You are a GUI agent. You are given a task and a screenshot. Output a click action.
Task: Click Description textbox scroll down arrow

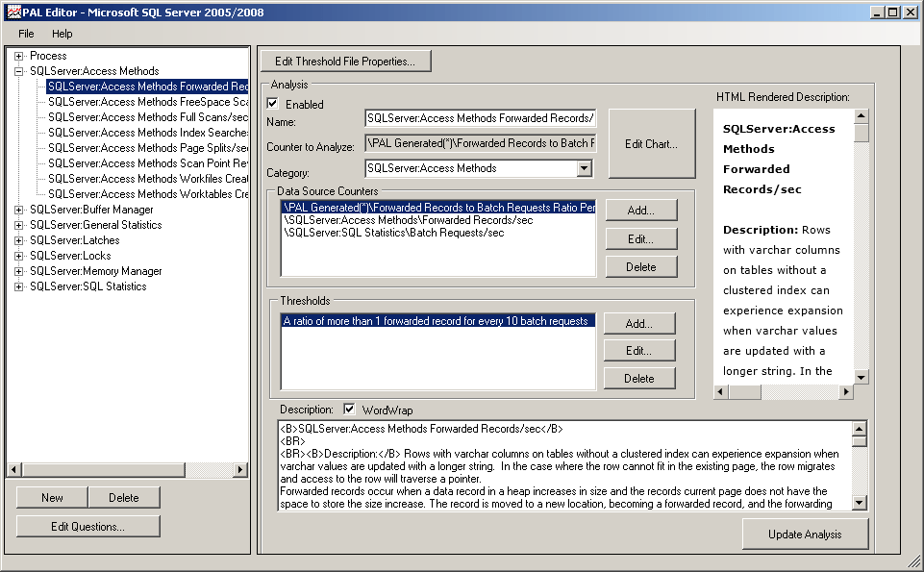[x=860, y=503]
